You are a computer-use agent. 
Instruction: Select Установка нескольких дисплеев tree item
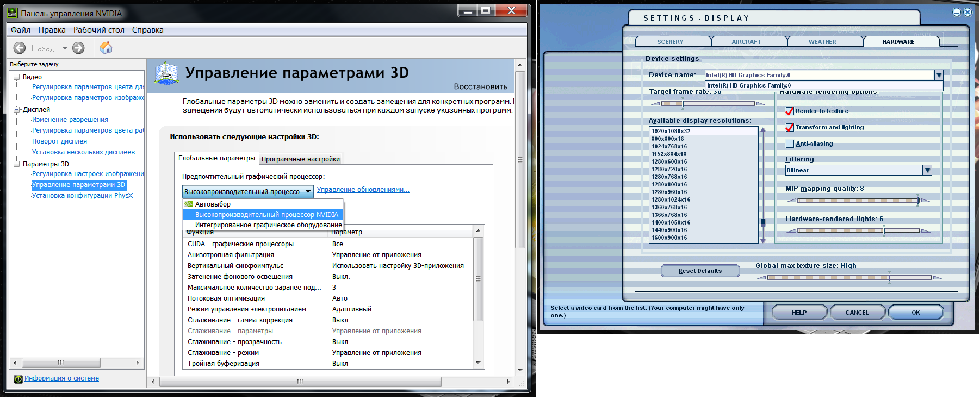pos(83,152)
